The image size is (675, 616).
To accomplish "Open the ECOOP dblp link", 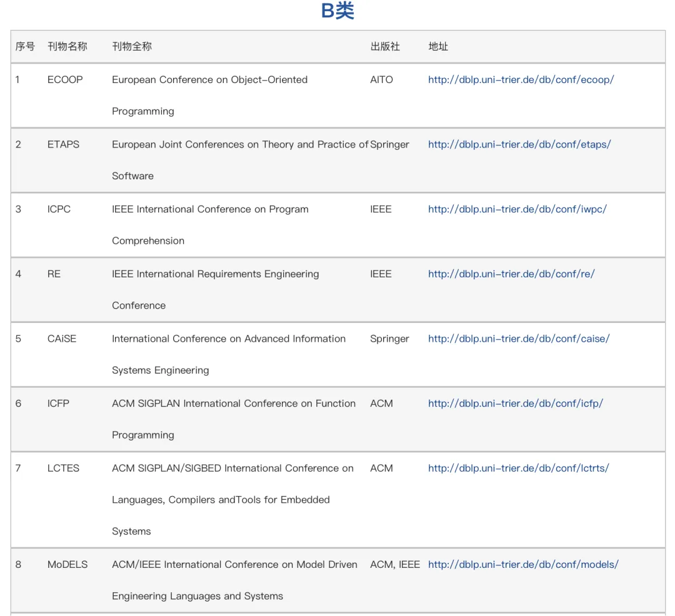I will pyautogui.click(x=521, y=79).
